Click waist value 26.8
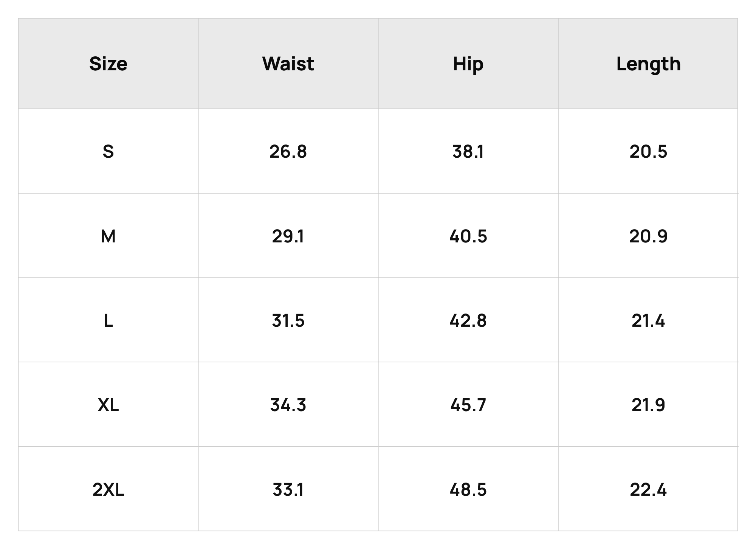Viewport: 756px width, 548px height. [288, 152]
